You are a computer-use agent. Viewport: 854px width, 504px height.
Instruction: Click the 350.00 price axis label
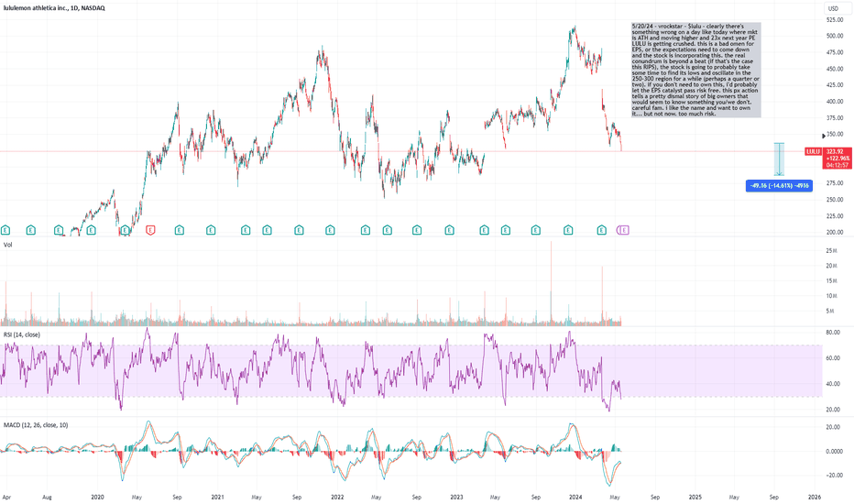836,134
